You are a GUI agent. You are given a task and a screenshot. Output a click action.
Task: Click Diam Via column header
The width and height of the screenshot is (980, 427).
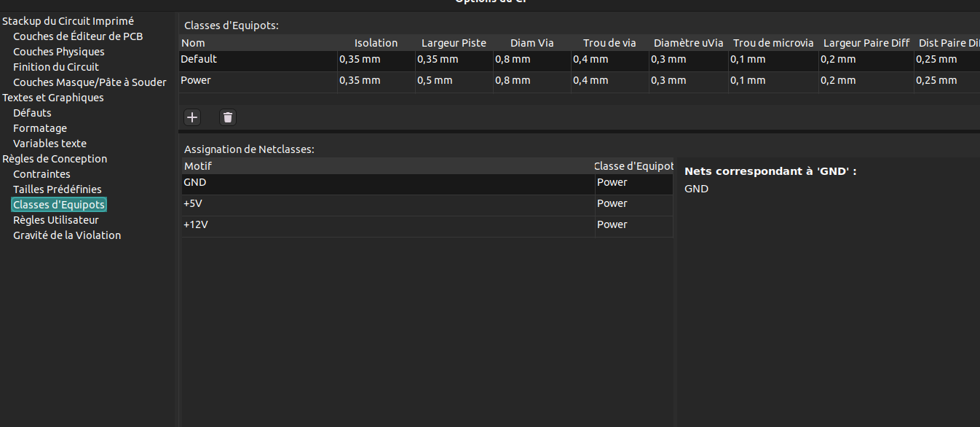tap(532, 43)
